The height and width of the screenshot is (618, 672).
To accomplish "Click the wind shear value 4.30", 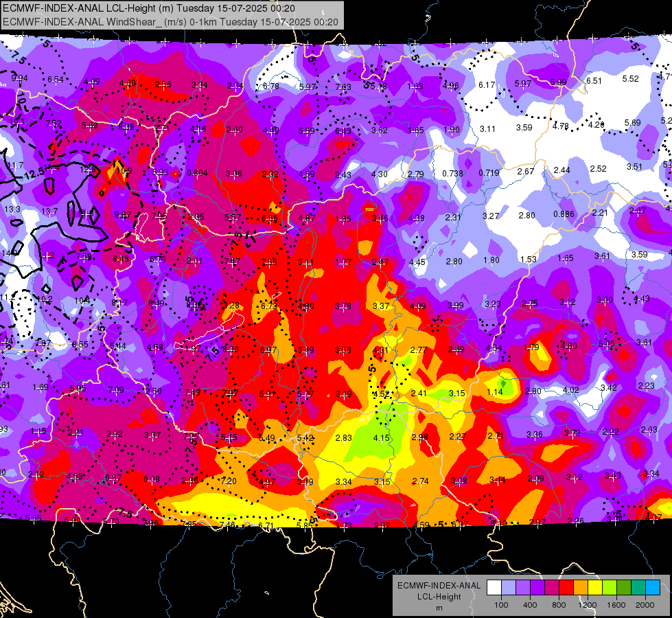I will tap(380, 174).
